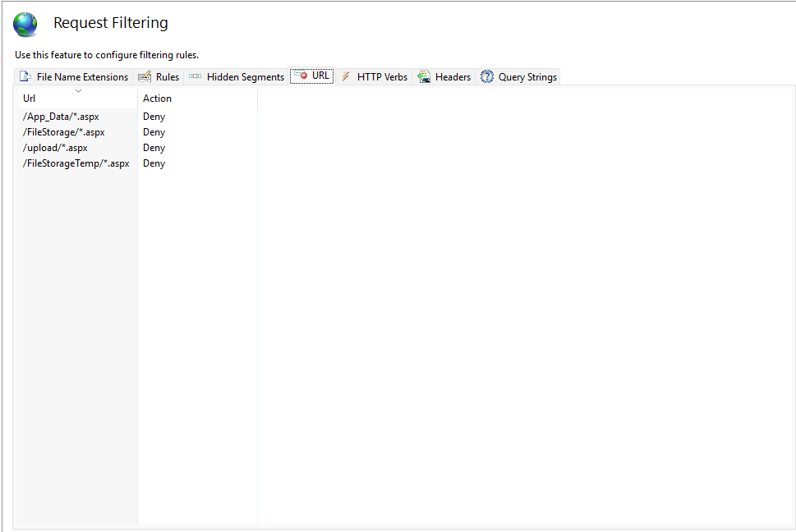796x532 pixels.
Task: Click the Request Filtering globe icon
Action: pyautogui.click(x=25, y=25)
